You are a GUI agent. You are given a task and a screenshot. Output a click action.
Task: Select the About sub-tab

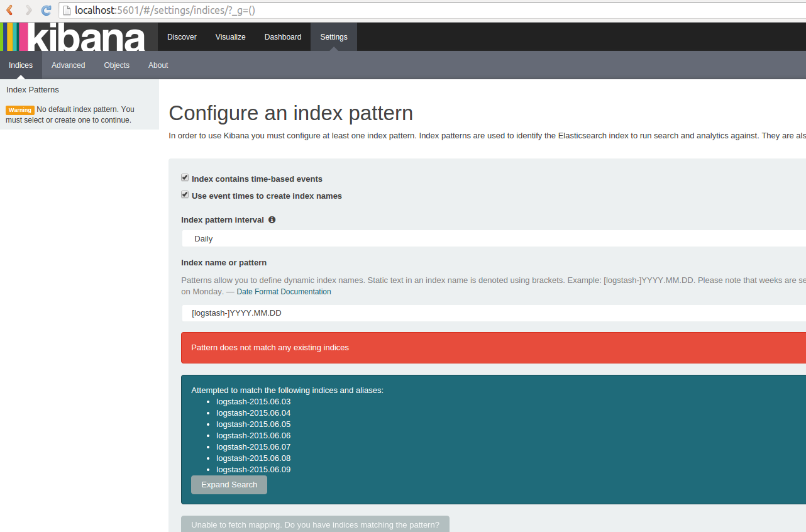point(158,65)
